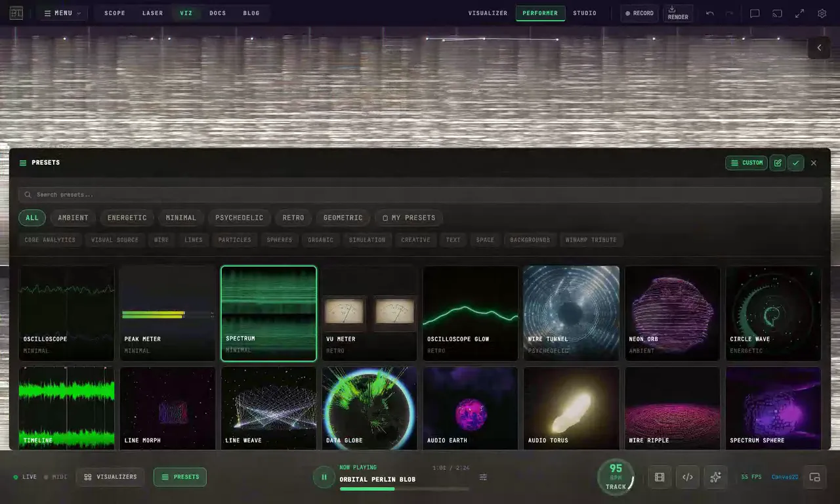Screen dimensions: 840x504
Task: Select the Winamp Tribute tag
Action: coord(591,240)
